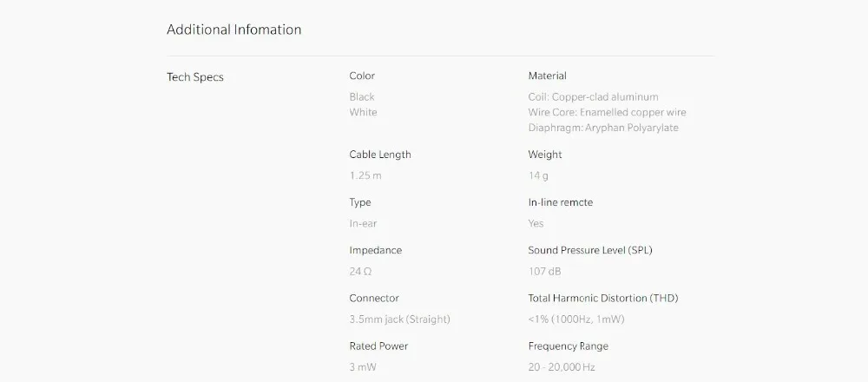This screenshot has height=382, width=868.
Task: Click the Tech Specs section label
Action: click(x=194, y=77)
